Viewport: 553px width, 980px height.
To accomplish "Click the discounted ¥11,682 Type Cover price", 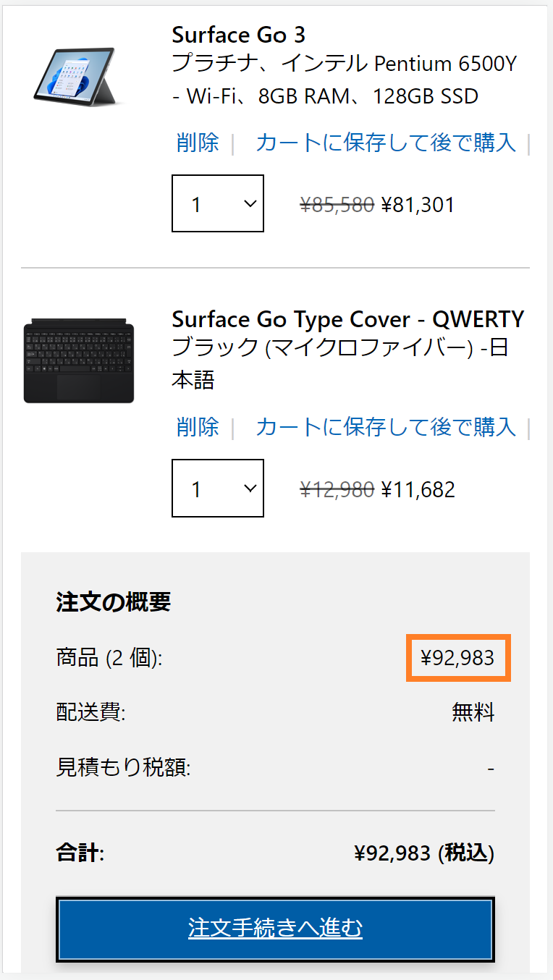I will [x=418, y=489].
